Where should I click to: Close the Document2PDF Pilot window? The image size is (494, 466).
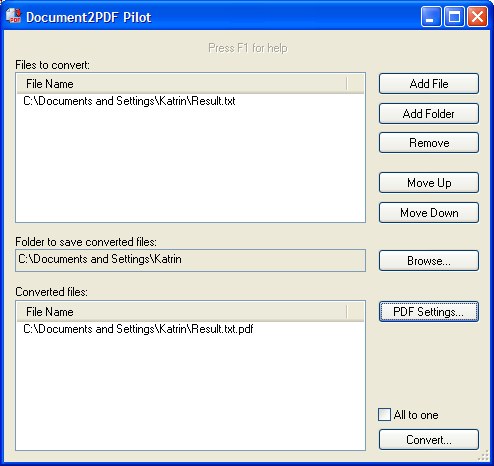[477, 16]
